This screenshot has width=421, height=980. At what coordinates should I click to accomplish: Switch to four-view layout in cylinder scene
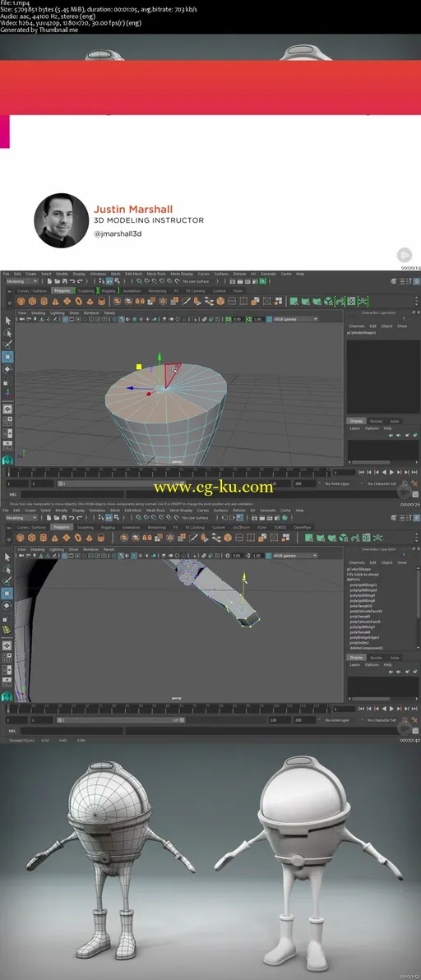point(7,422)
